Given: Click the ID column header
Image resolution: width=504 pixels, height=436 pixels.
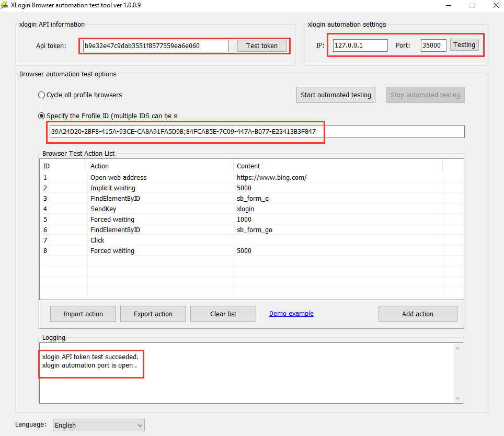Looking at the screenshot, I should pos(63,166).
